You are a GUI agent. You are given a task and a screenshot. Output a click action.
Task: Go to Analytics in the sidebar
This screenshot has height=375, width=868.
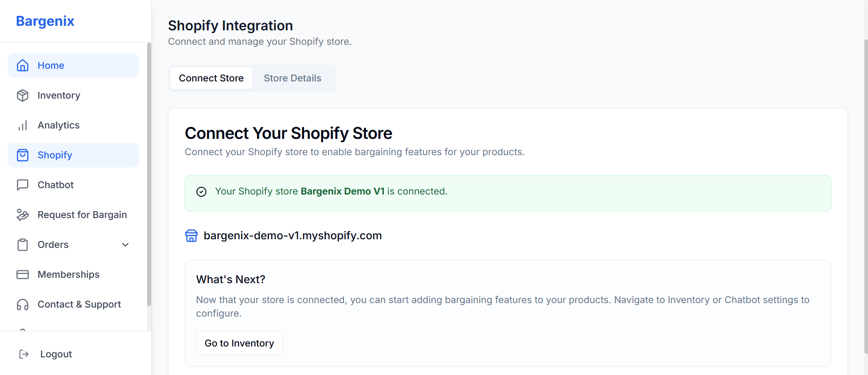[73, 125]
